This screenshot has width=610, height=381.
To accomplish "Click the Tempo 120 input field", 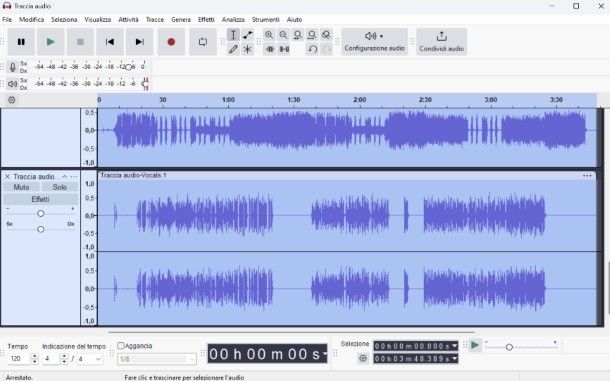I will pyautogui.click(x=19, y=358).
